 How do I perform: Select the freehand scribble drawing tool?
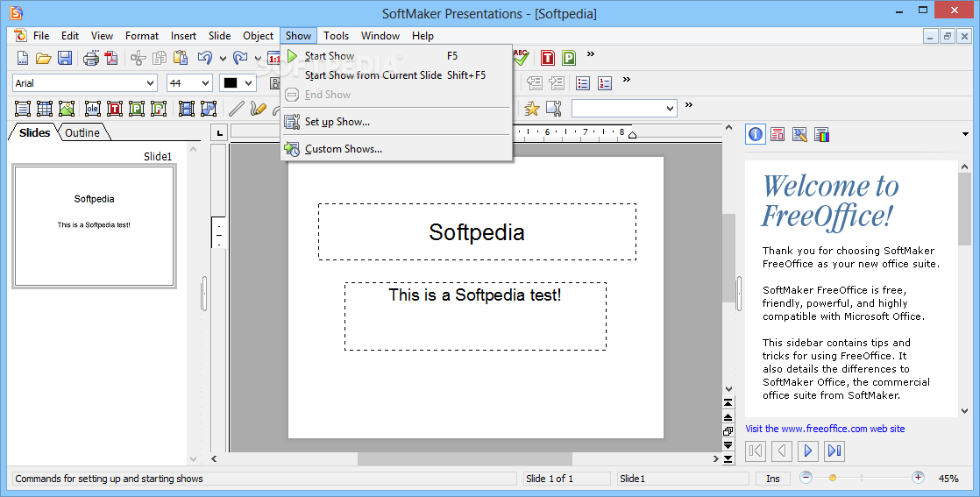tap(258, 109)
